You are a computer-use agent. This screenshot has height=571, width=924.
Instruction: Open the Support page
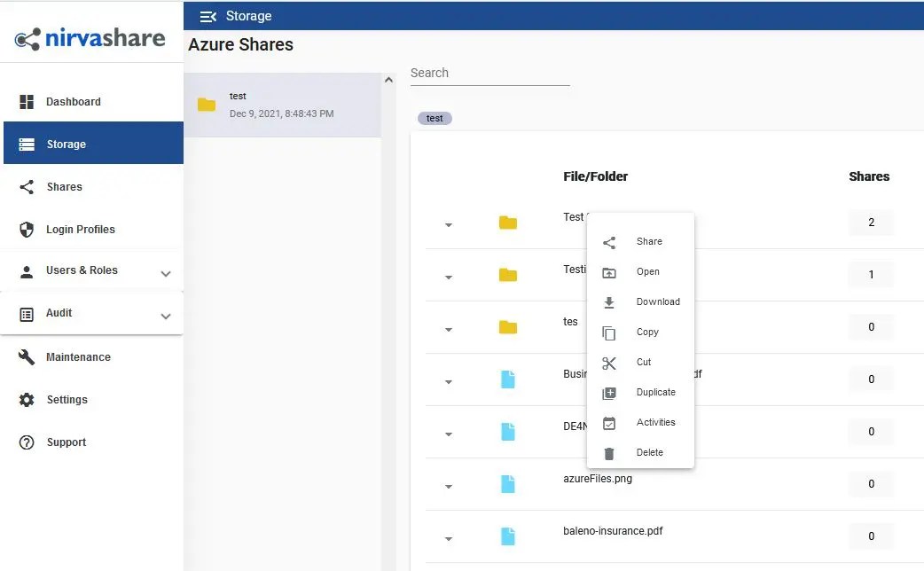66,442
